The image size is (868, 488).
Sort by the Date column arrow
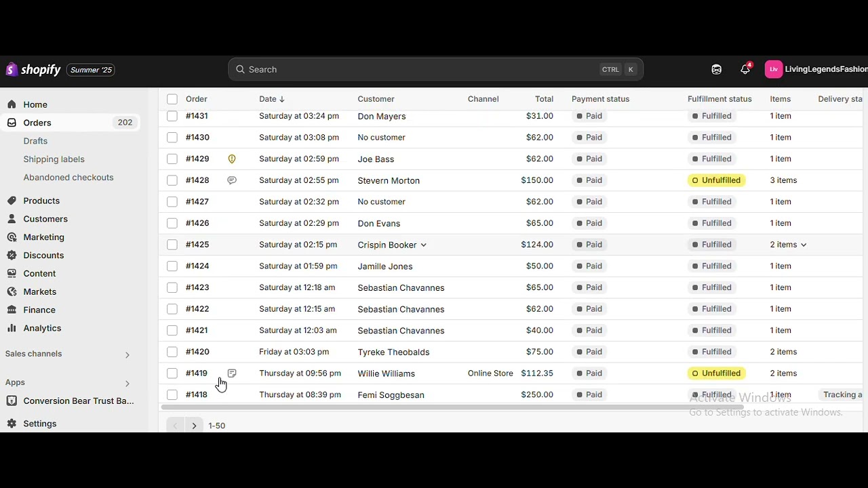pos(282,99)
